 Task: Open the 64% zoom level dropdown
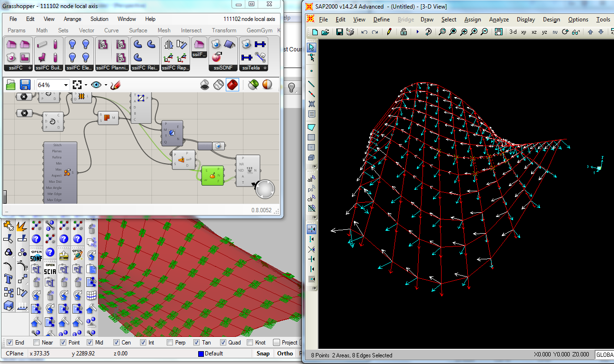[x=65, y=85]
